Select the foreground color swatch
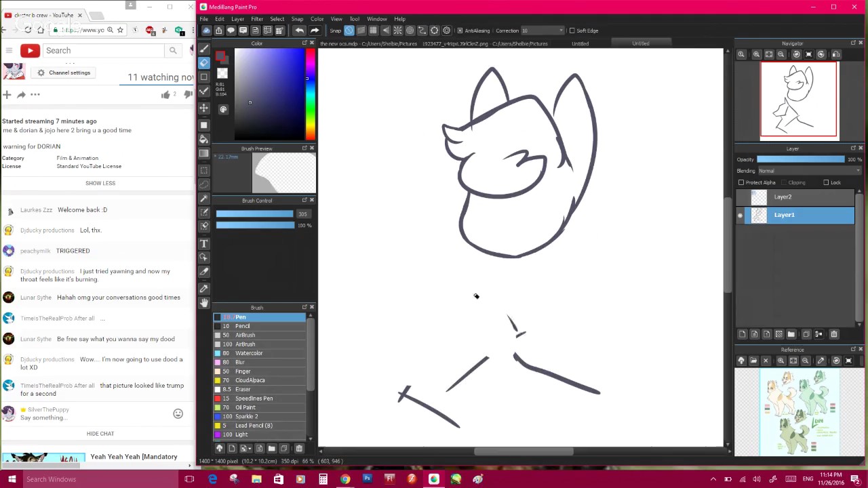 click(x=220, y=56)
